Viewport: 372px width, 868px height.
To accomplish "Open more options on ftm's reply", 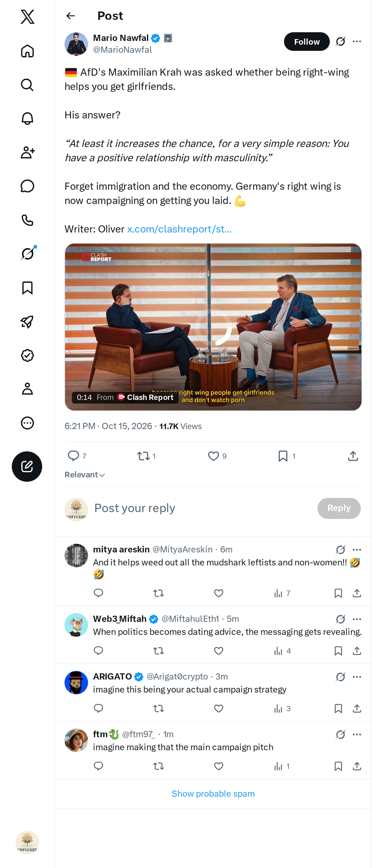I will 357,734.
